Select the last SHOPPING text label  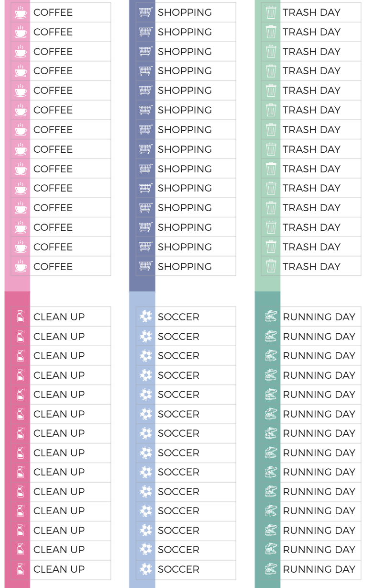(x=185, y=266)
